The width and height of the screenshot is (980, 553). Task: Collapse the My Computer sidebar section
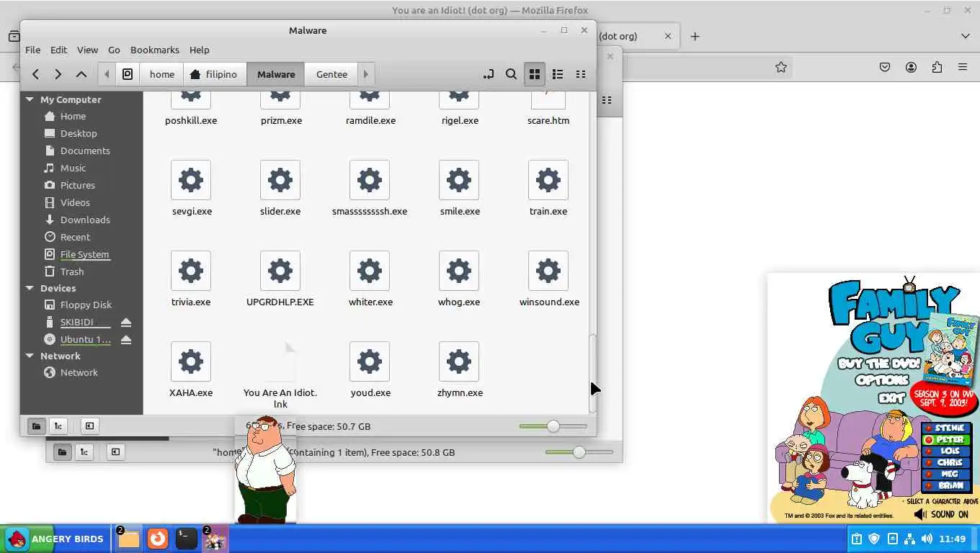(30, 99)
